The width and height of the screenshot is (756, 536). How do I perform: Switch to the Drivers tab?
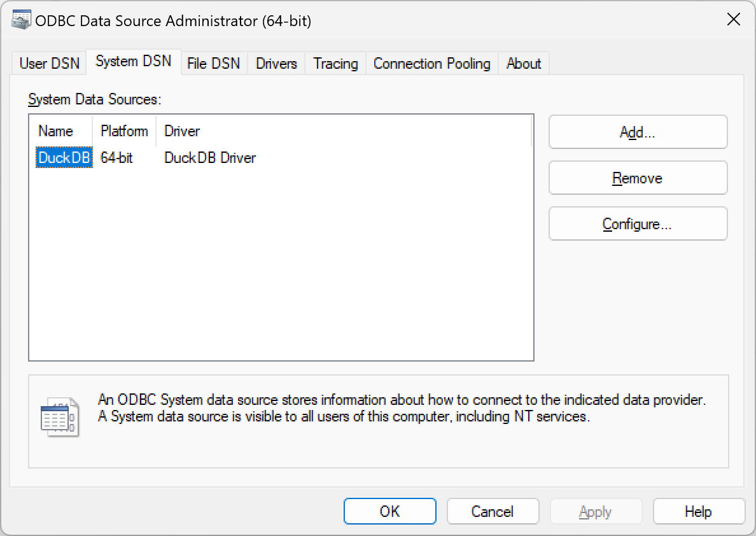point(276,63)
